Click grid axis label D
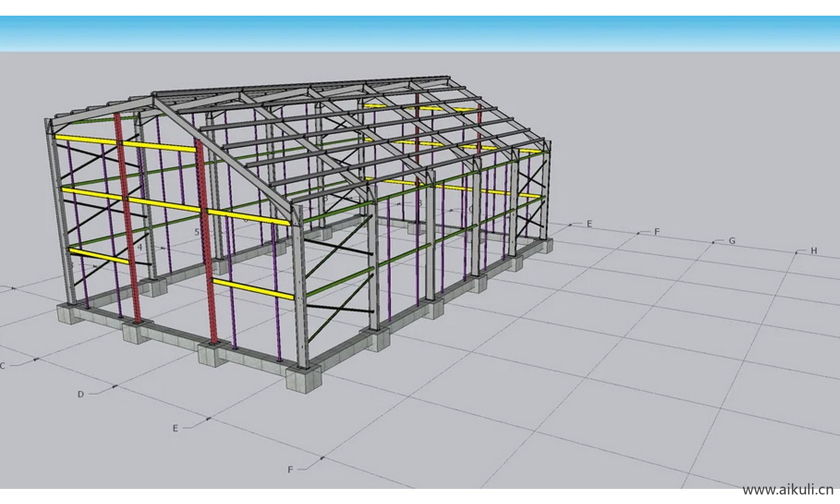 [x=81, y=394]
